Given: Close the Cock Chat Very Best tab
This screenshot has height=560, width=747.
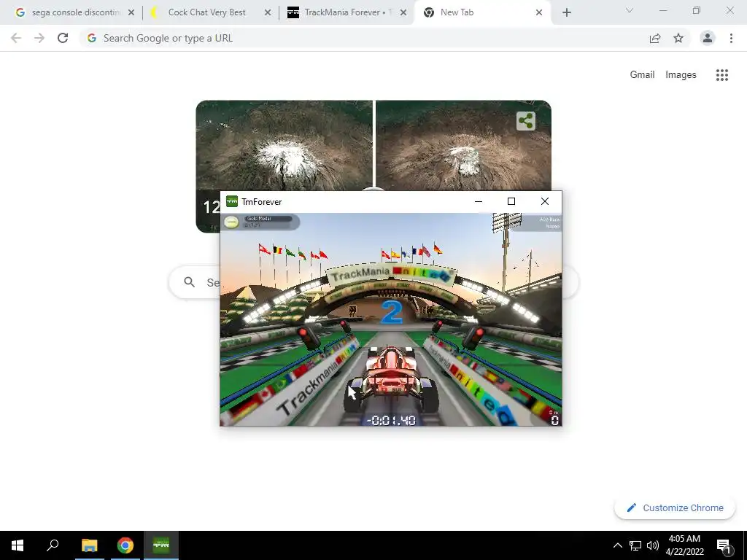Looking at the screenshot, I should [268, 12].
